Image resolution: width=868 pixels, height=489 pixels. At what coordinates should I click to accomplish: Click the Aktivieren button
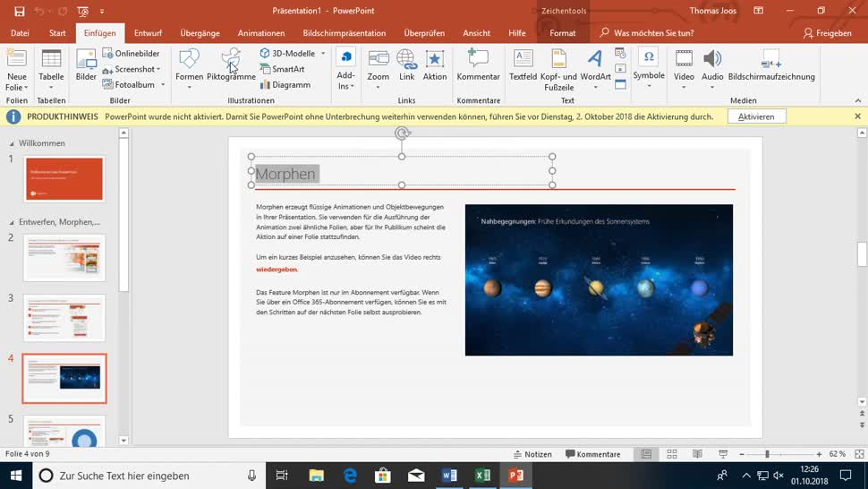coord(756,116)
